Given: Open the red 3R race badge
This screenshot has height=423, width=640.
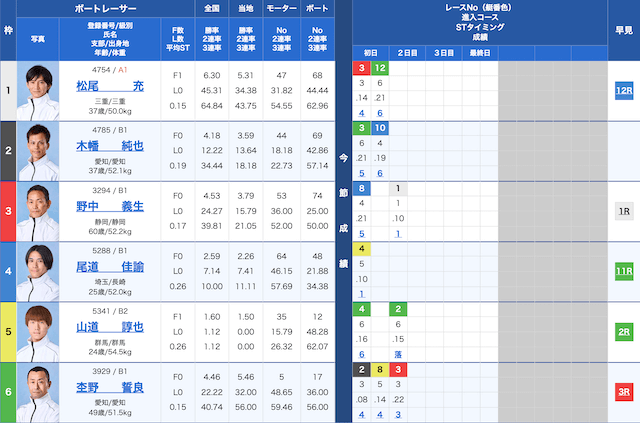Looking at the screenshot, I should [624, 392].
